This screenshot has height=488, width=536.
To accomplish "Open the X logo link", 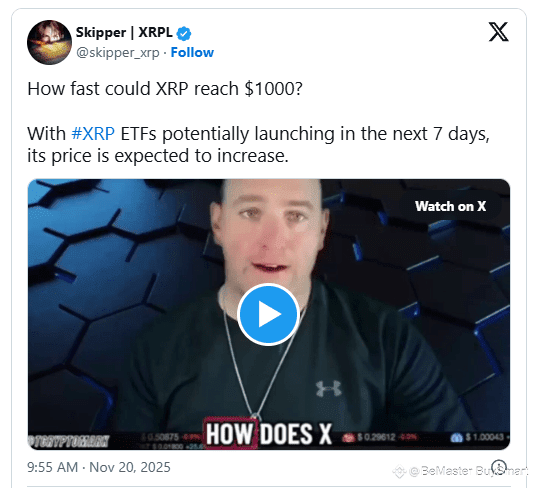I will [498, 32].
